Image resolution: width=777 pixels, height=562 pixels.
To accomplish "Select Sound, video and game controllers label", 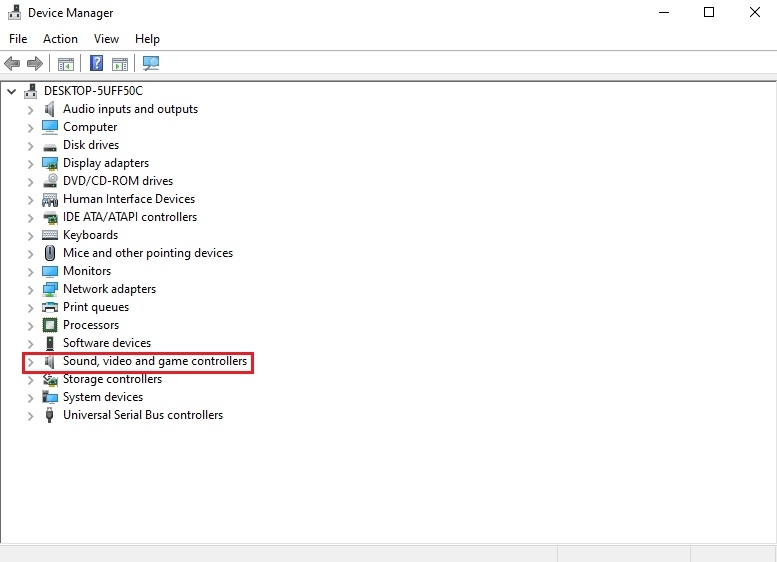I will pos(155,361).
